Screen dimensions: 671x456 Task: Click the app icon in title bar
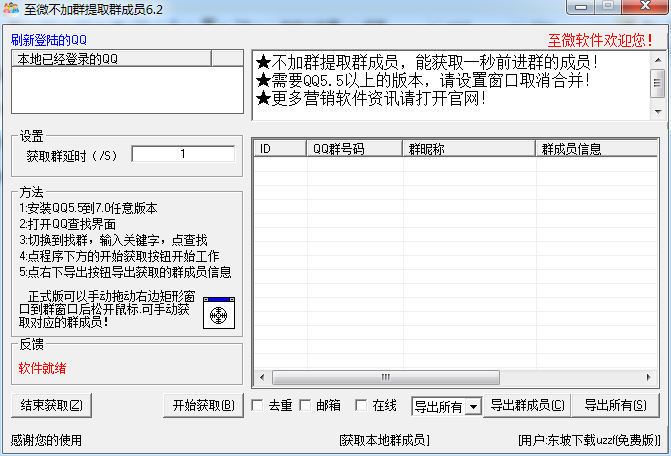(12, 10)
